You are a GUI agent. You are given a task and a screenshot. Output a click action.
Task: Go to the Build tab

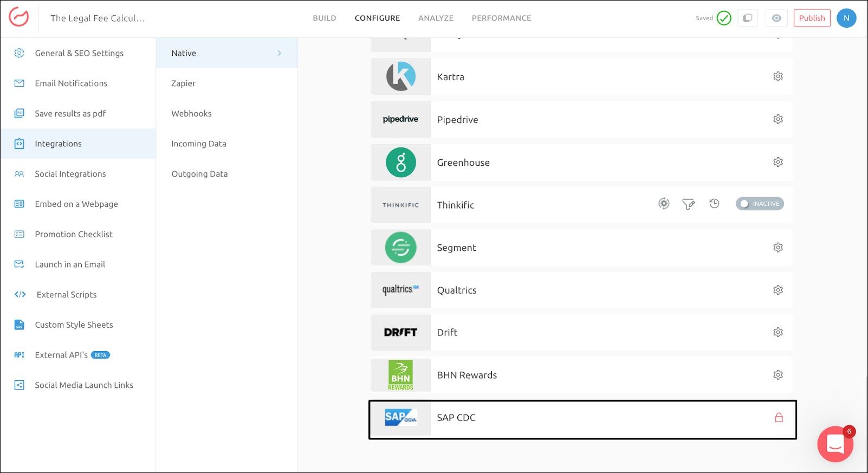pyautogui.click(x=324, y=18)
